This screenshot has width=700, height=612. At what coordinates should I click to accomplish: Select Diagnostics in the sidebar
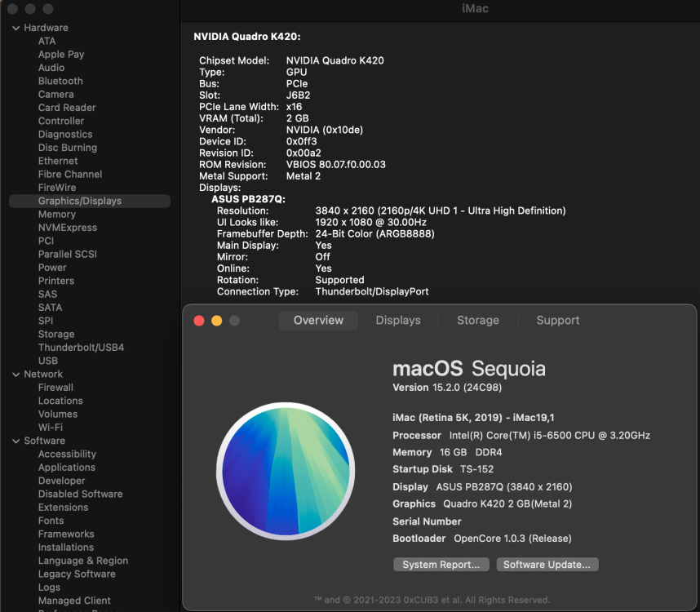65,135
